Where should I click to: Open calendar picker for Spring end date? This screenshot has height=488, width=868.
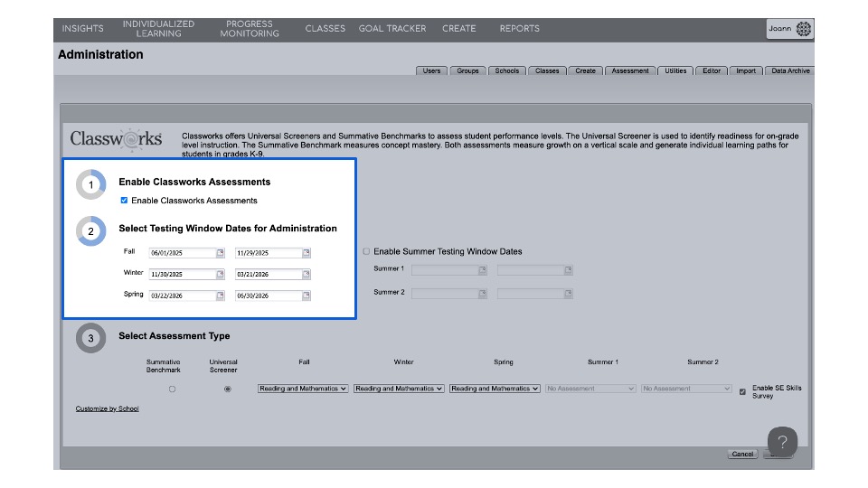(x=307, y=296)
